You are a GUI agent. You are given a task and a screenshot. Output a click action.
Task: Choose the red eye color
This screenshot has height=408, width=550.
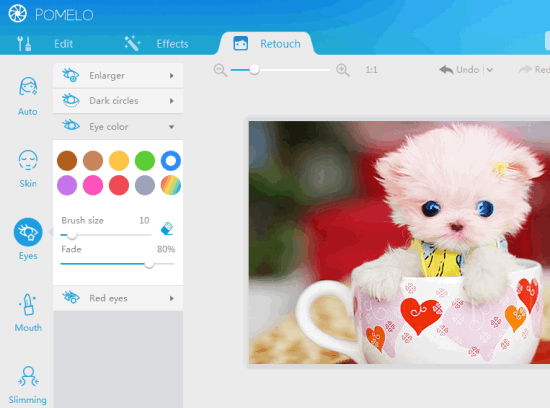click(x=119, y=185)
